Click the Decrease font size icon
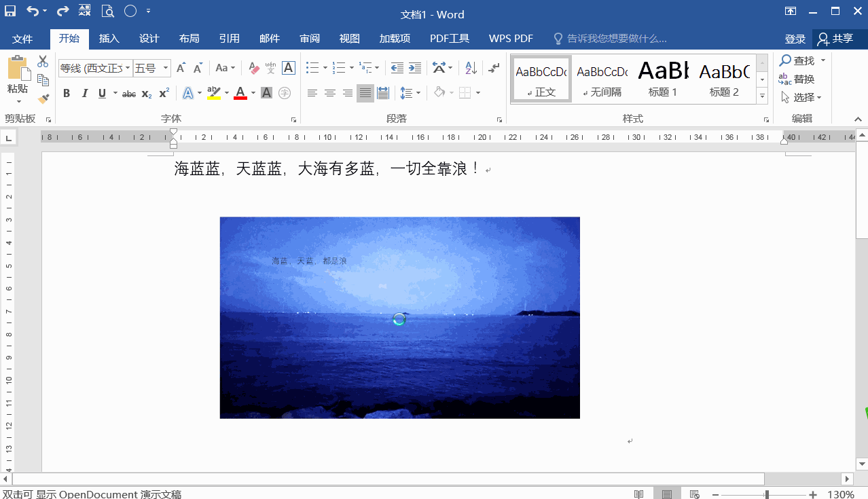Image resolution: width=868 pixels, height=499 pixels. point(198,68)
